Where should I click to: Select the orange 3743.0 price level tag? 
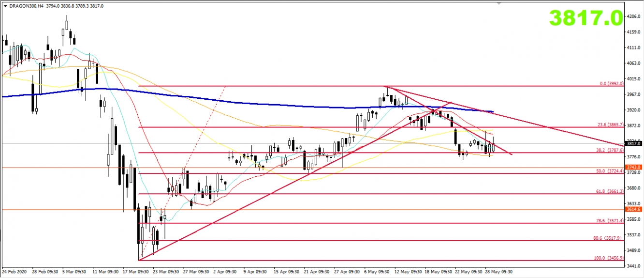633,167
